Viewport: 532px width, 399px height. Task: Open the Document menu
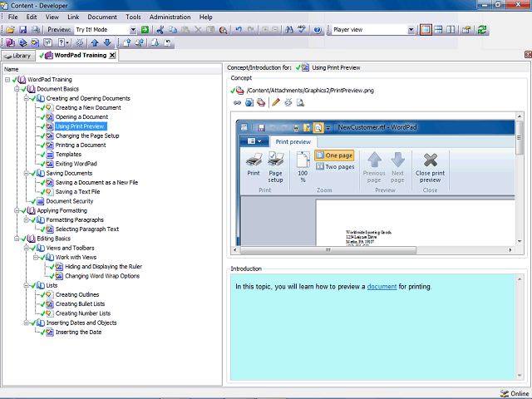point(102,17)
